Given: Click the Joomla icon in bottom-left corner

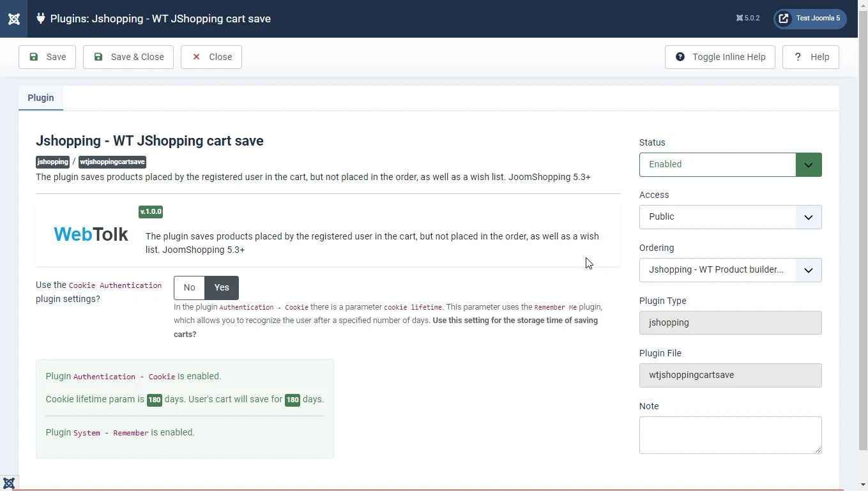Looking at the screenshot, I should pos(9,483).
